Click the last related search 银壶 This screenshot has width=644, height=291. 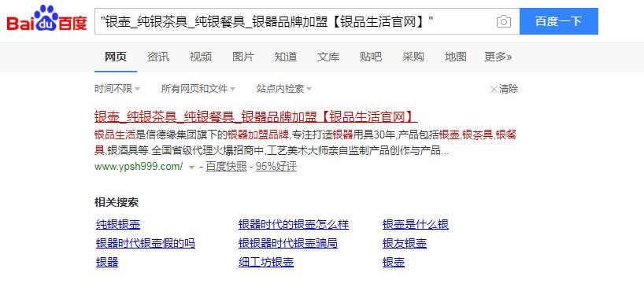pyautogui.click(x=394, y=262)
